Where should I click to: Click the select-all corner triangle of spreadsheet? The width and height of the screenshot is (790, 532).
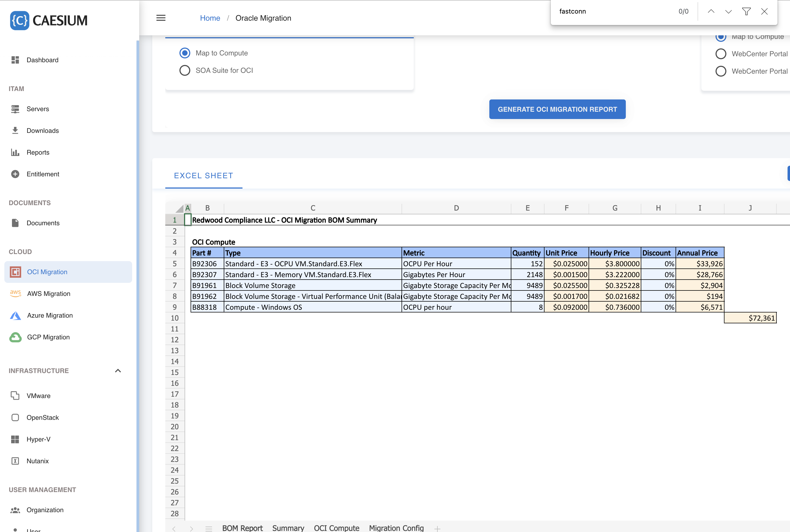tap(179, 208)
